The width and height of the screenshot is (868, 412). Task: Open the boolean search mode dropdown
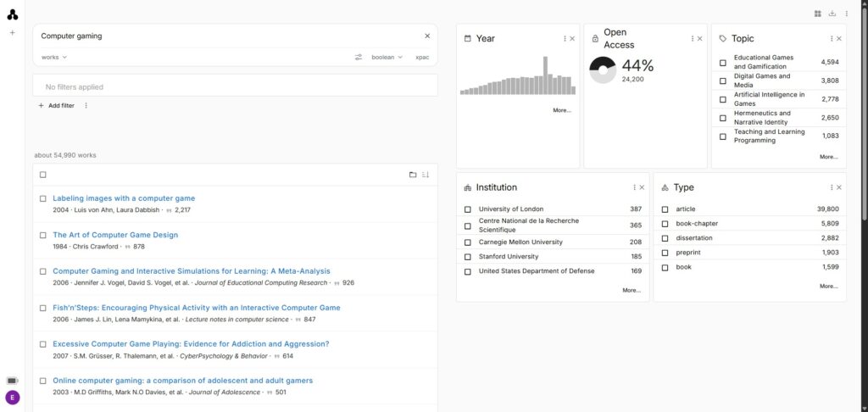click(x=387, y=57)
